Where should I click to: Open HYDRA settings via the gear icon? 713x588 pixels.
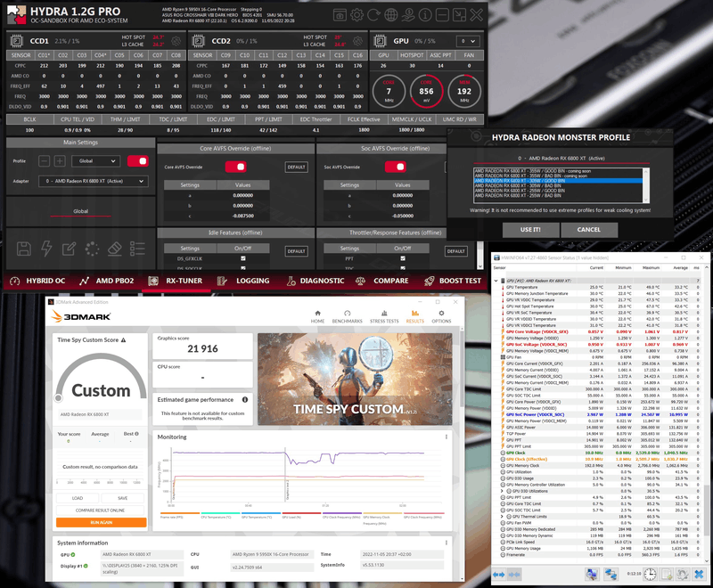(357, 15)
